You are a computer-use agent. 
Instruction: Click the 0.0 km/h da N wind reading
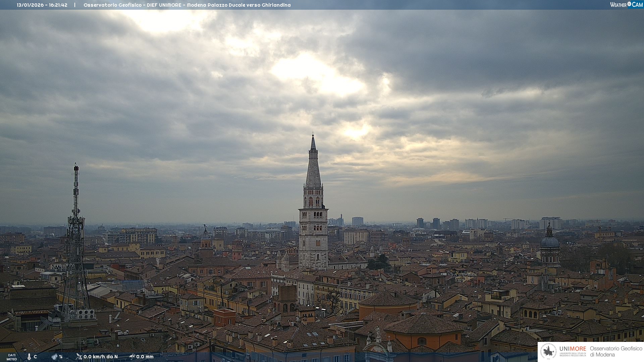coord(101,357)
